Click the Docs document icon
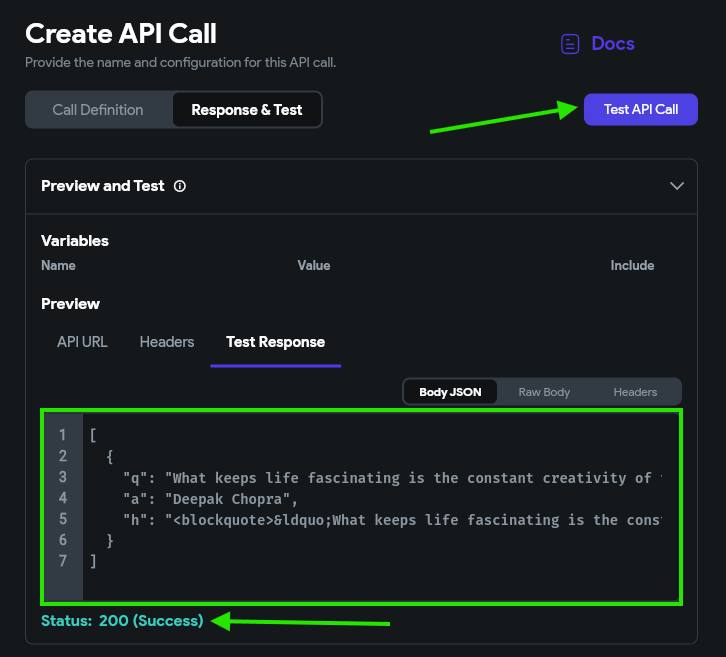The height and width of the screenshot is (657, 726). coord(570,44)
